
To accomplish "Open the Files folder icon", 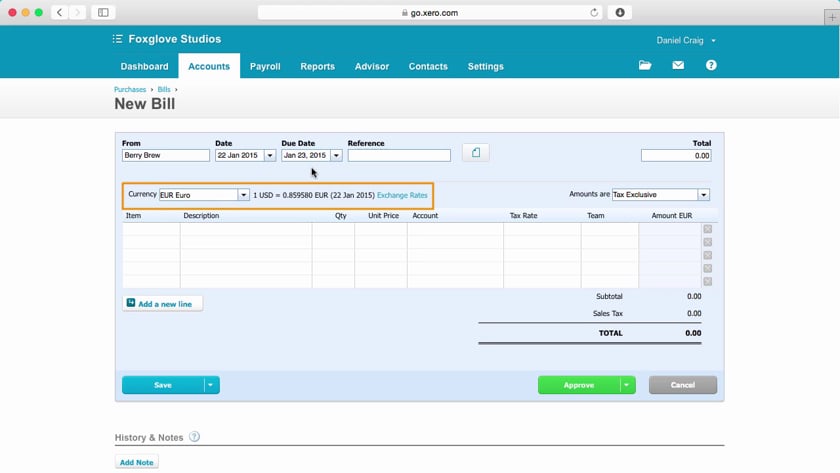I will click(x=645, y=65).
